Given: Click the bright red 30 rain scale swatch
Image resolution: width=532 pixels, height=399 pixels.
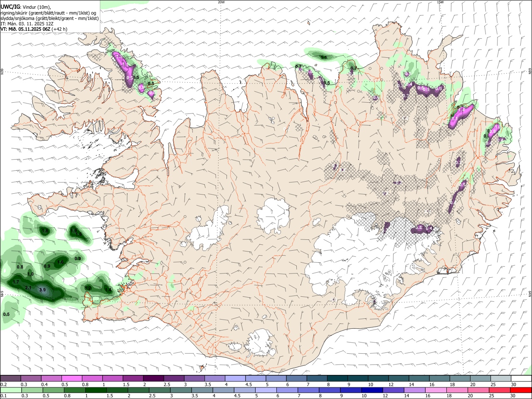Looking at the screenshot, I should pos(521,390).
